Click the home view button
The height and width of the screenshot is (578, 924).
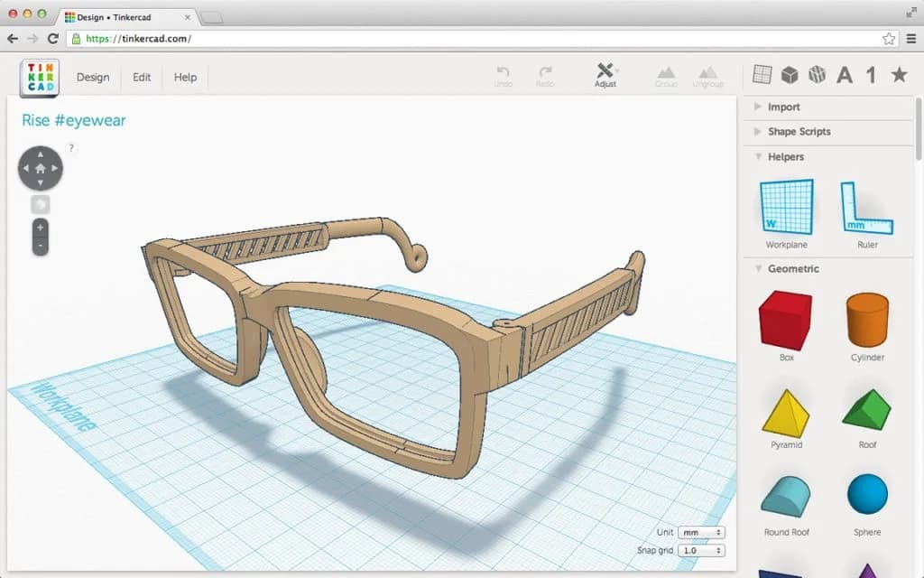pyautogui.click(x=40, y=168)
